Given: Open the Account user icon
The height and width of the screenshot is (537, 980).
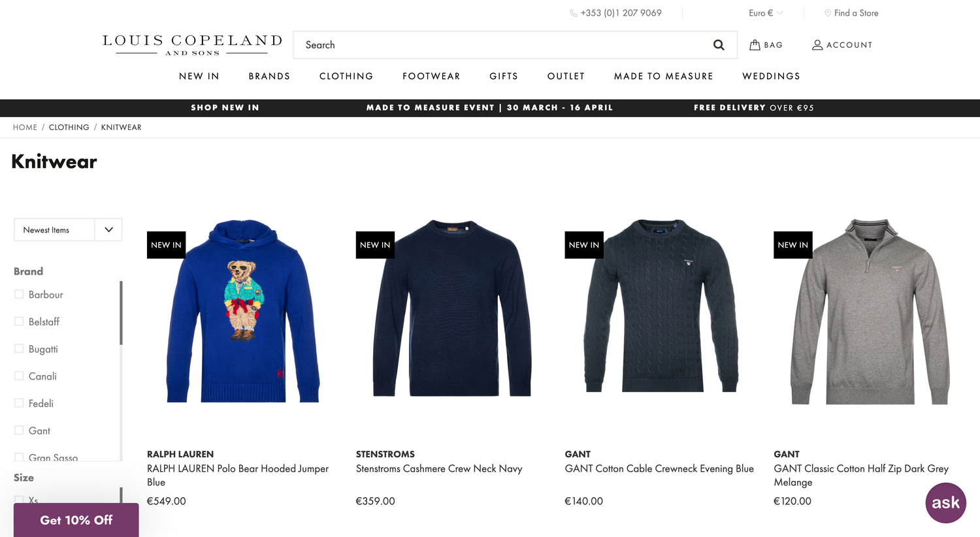Looking at the screenshot, I should click(x=817, y=45).
